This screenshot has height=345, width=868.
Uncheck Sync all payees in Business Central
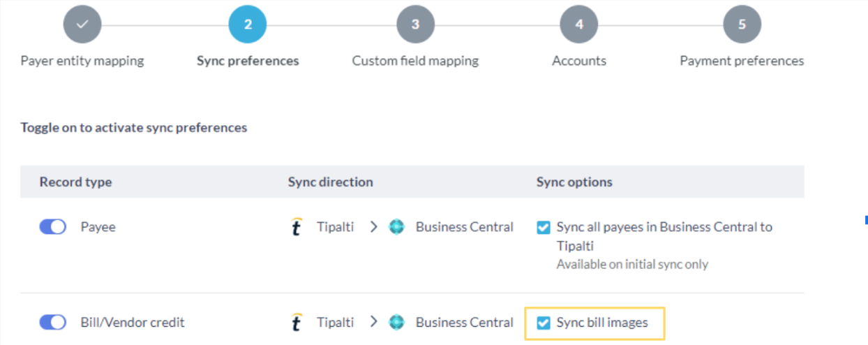[x=544, y=228]
